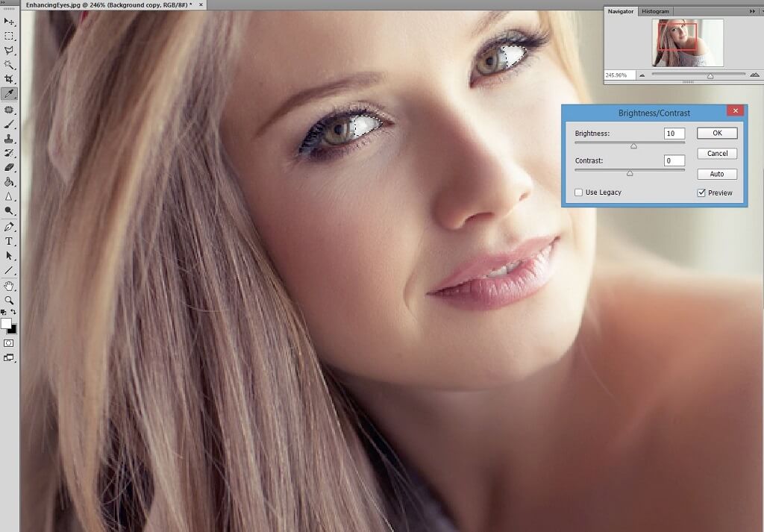Viewport: 764px width, 532px height.
Task: Select the Sharpen/Blur triangle tool
Action: (x=9, y=196)
